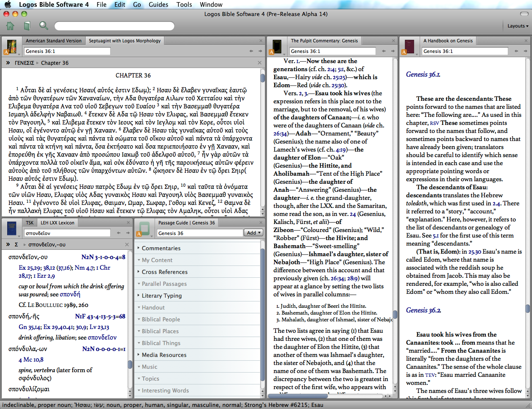Screen dimensions: 532x409
Task: Open the Go menu
Action: (x=137, y=4)
